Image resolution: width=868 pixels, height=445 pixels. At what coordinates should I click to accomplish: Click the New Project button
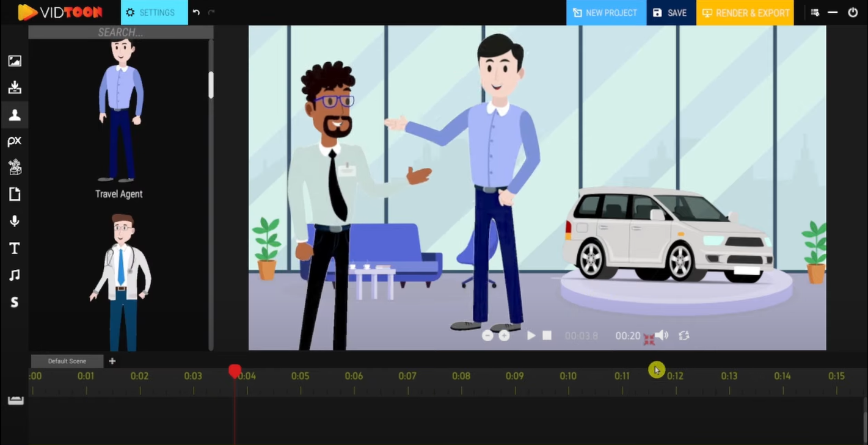[605, 12]
